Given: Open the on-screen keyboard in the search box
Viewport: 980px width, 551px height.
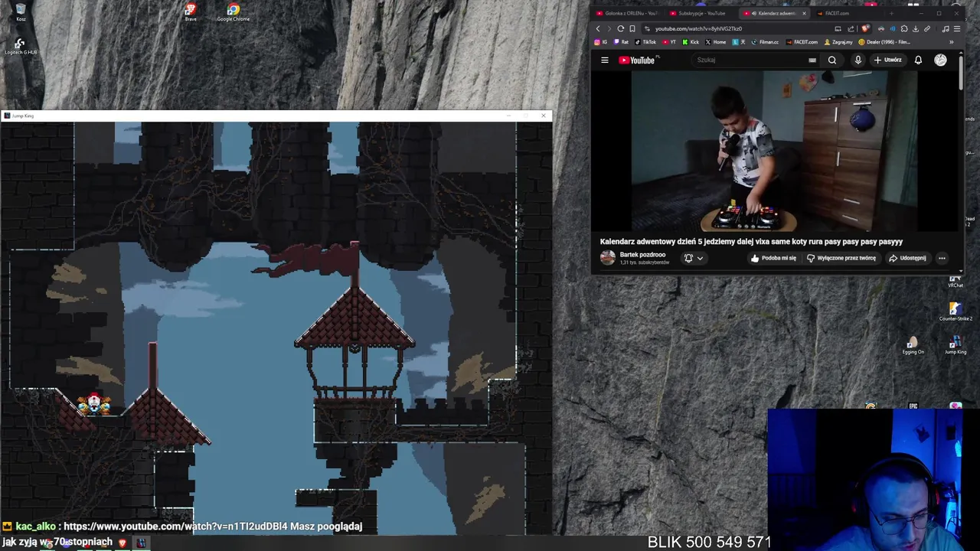Looking at the screenshot, I should (x=812, y=60).
